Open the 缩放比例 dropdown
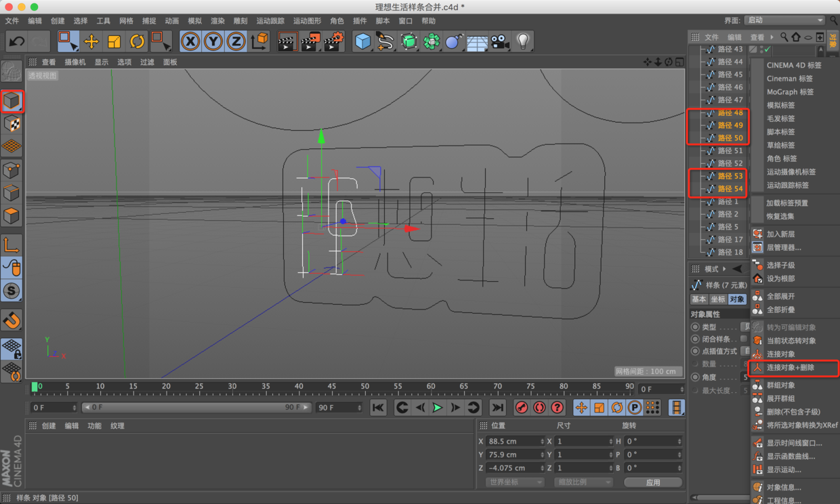The height and width of the screenshot is (504, 840). click(583, 482)
